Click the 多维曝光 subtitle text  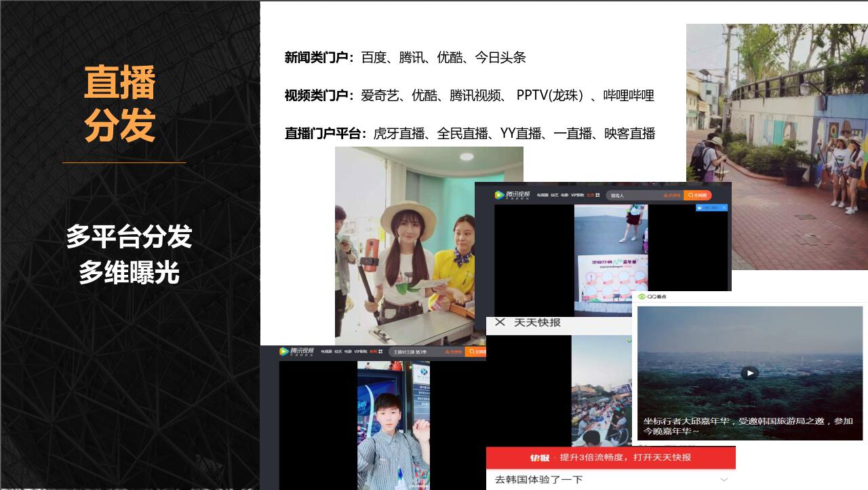[x=129, y=272]
